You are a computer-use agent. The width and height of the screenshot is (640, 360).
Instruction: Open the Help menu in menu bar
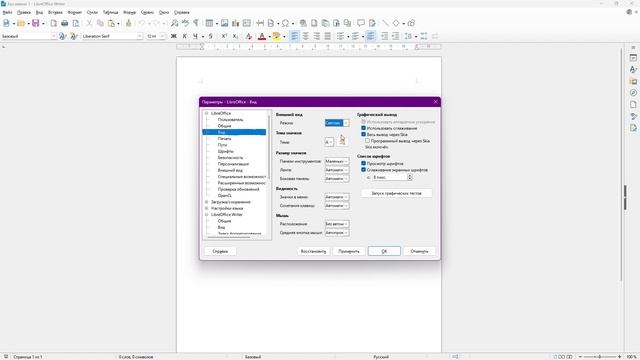pos(181,13)
